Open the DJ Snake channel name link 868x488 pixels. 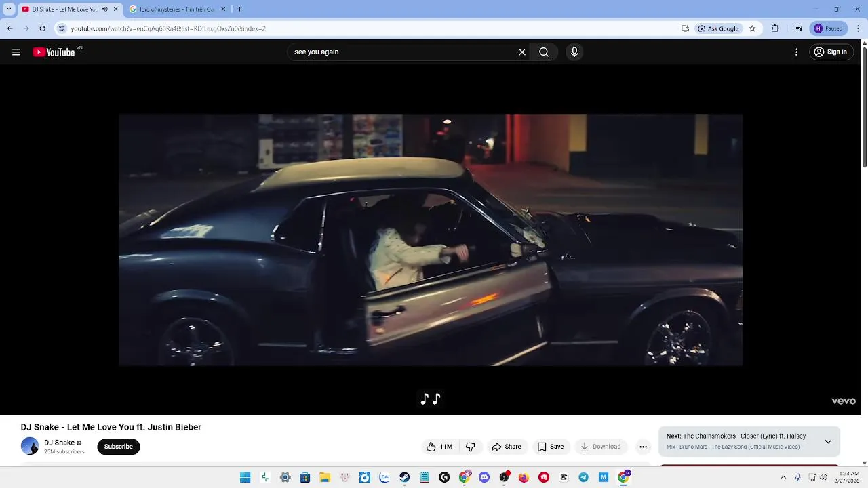point(59,443)
